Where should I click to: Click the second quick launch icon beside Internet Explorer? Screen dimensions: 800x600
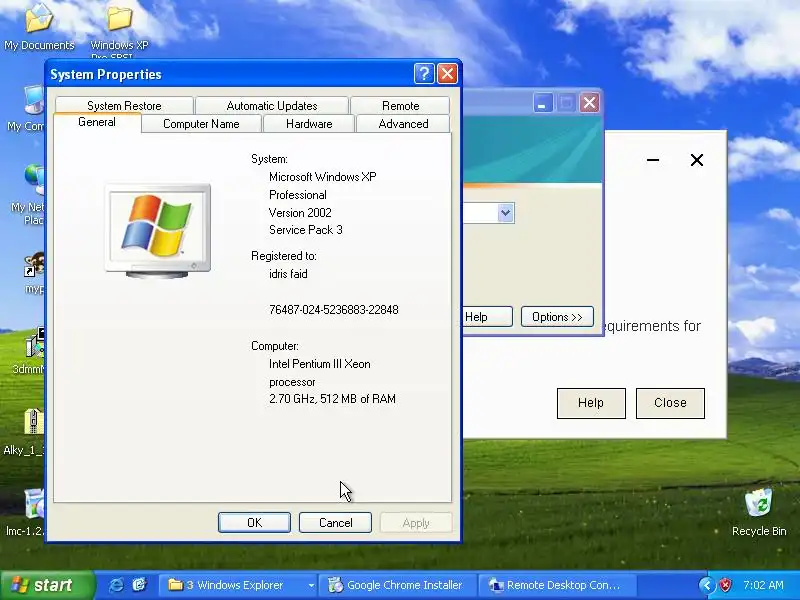pyautogui.click(x=139, y=585)
